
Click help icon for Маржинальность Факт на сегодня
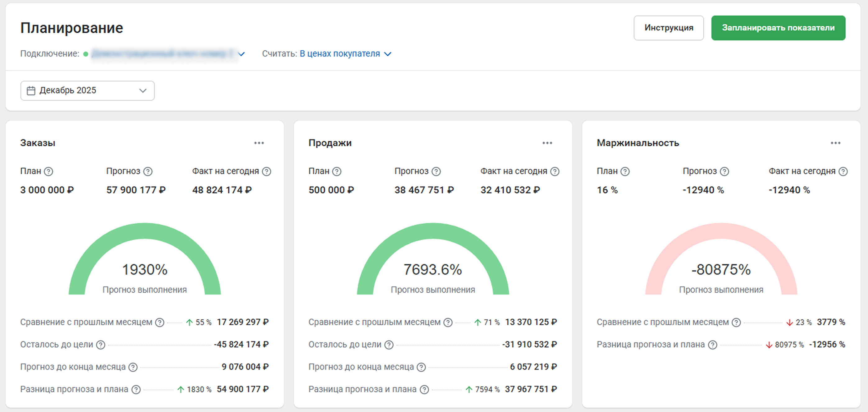pos(843,172)
